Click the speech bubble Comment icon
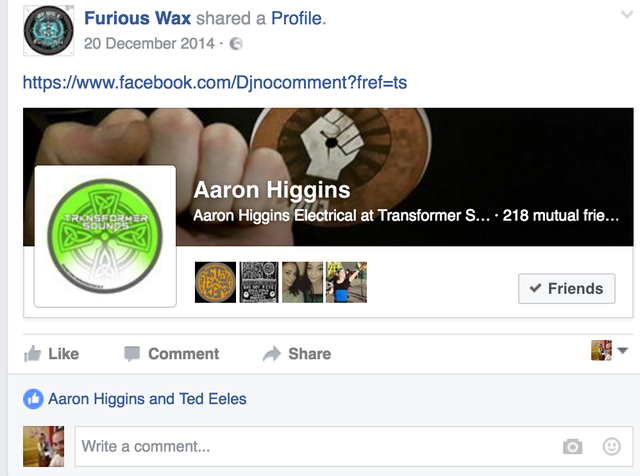The height and width of the screenshot is (476, 640). [x=132, y=354]
